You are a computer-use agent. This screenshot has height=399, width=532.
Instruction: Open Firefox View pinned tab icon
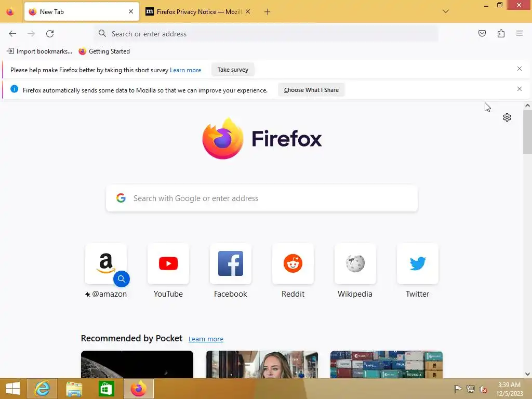pos(10,12)
